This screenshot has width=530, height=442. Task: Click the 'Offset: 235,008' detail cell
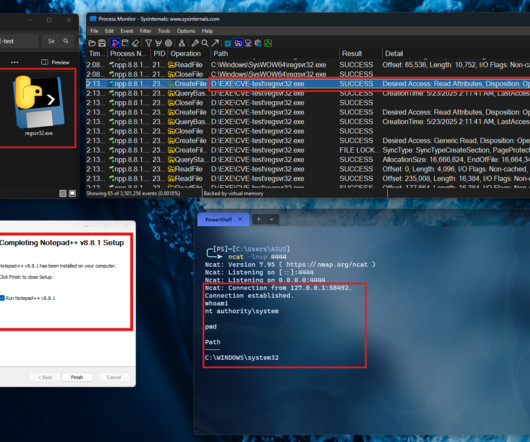click(x=456, y=178)
